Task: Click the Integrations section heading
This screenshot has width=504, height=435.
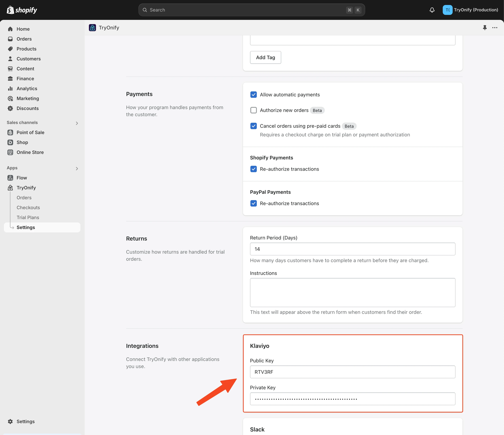Action: pos(142,346)
